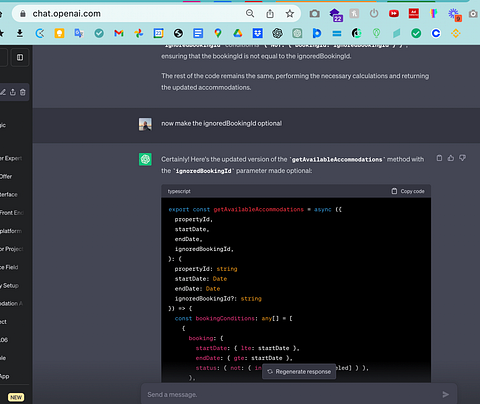Open the teal checkmark badge bookmark
Screen dimensions: 480x404
pos(99,33)
